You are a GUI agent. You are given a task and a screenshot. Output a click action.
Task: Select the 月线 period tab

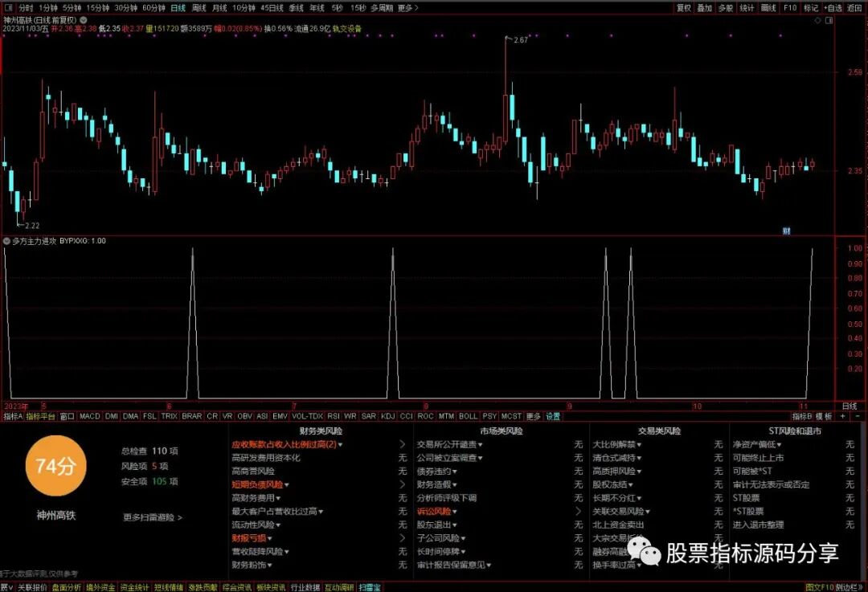[x=219, y=8]
